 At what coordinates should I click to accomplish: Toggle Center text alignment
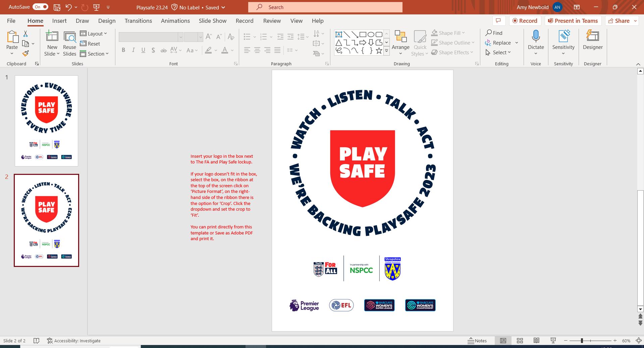click(257, 50)
